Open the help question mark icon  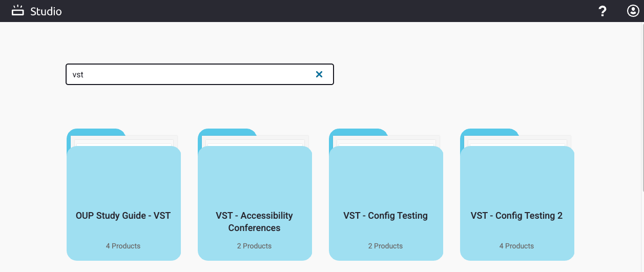pos(603,11)
